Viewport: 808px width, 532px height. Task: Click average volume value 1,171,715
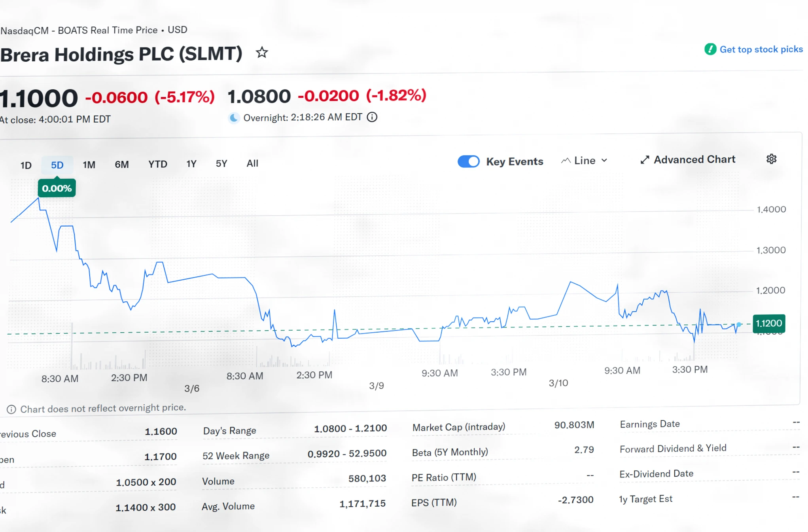click(x=363, y=504)
